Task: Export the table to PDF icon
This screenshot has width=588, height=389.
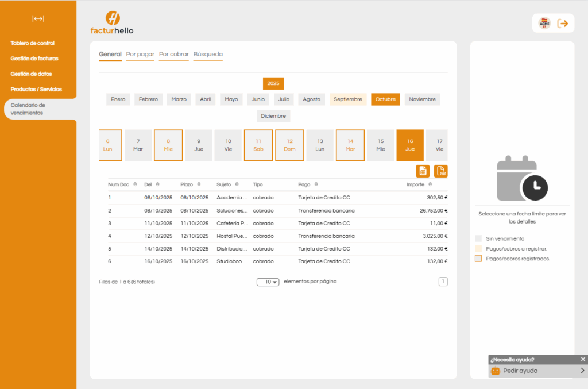Action: 440,171
